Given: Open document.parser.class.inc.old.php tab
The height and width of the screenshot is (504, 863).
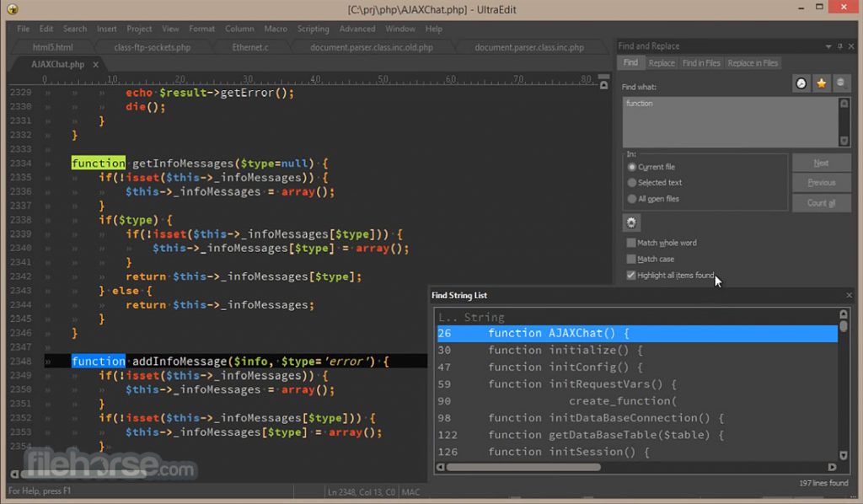Looking at the screenshot, I should tap(372, 47).
